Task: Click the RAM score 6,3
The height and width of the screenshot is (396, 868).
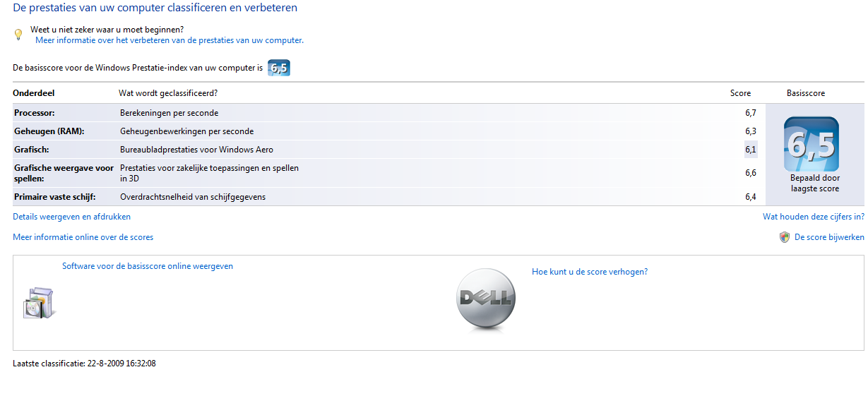Action: (751, 131)
